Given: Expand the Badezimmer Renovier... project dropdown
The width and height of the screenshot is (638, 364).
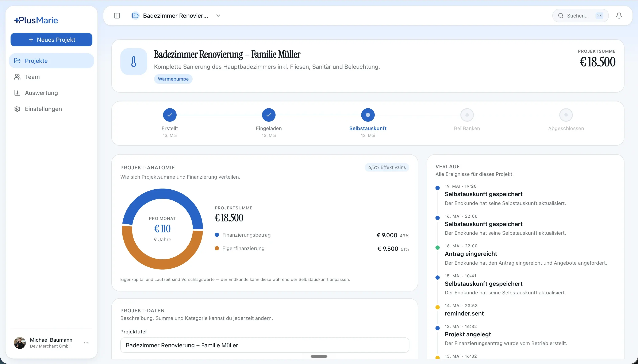Looking at the screenshot, I should tap(218, 15).
